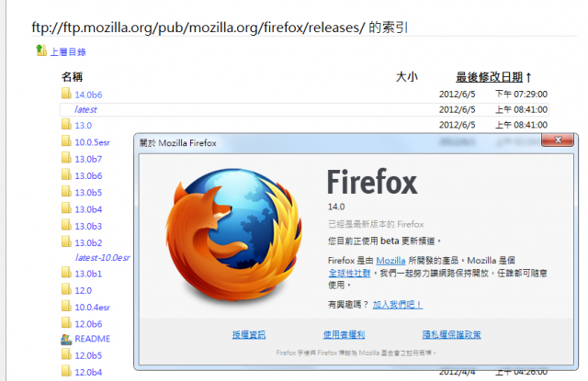Click the ftp.mozilla.org index page heading

pyautogui.click(x=220, y=28)
